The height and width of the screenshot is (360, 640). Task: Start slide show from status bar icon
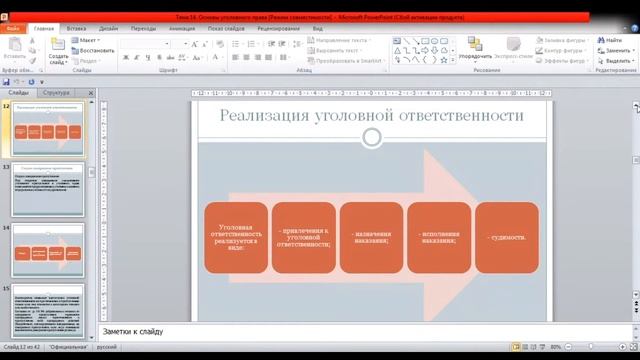pos(542,347)
